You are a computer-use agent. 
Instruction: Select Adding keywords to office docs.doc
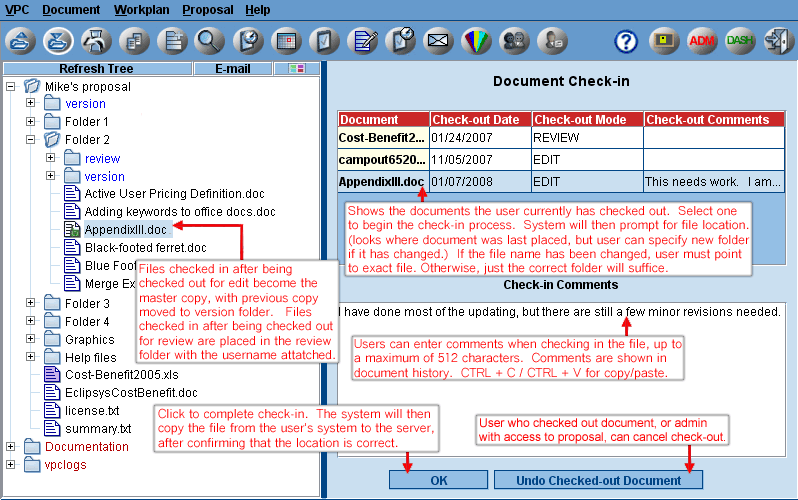click(180, 211)
